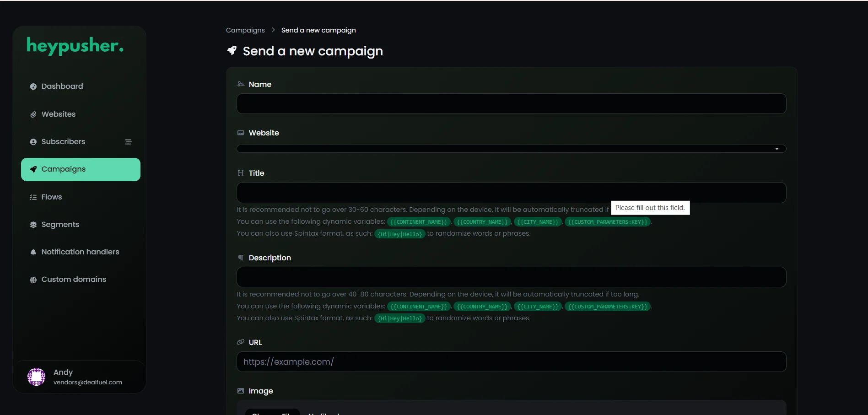Click the H icon next to the Title label
Image resolution: width=868 pixels, height=415 pixels.
pyautogui.click(x=240, y=173)
